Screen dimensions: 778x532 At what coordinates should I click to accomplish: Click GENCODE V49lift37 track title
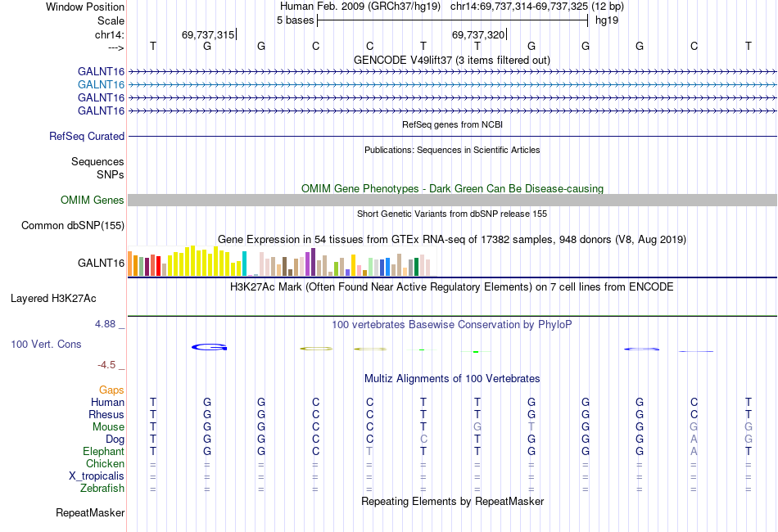451,61
